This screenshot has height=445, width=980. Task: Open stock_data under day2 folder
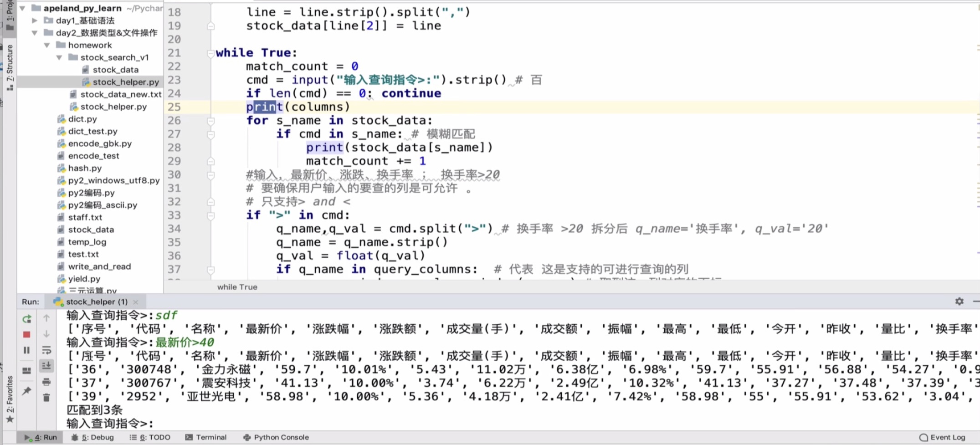pos(91,230)
